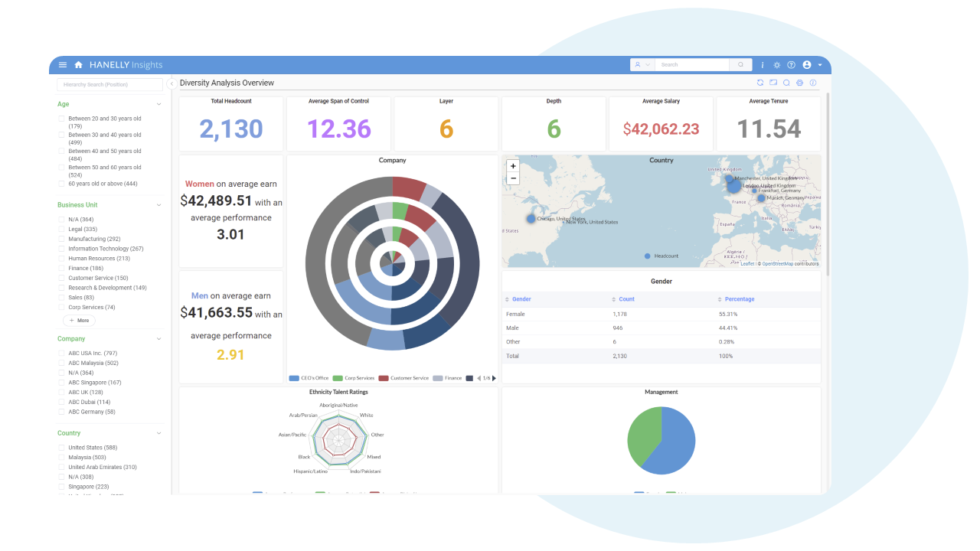Open the magnifier search icon on dashboard toolbar
The image size is (980, 551).
[x=786, y=82]
